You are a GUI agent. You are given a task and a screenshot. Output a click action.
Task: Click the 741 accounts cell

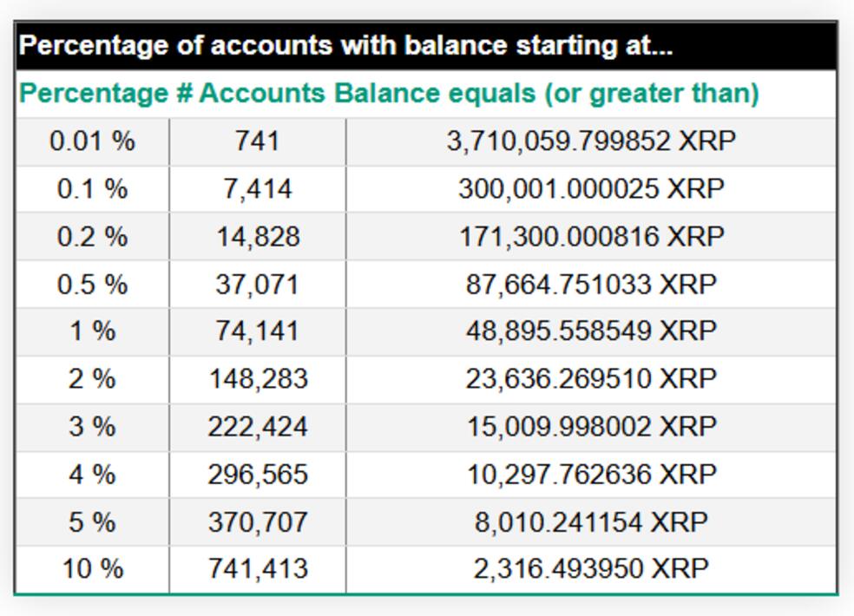pos(258,141)
